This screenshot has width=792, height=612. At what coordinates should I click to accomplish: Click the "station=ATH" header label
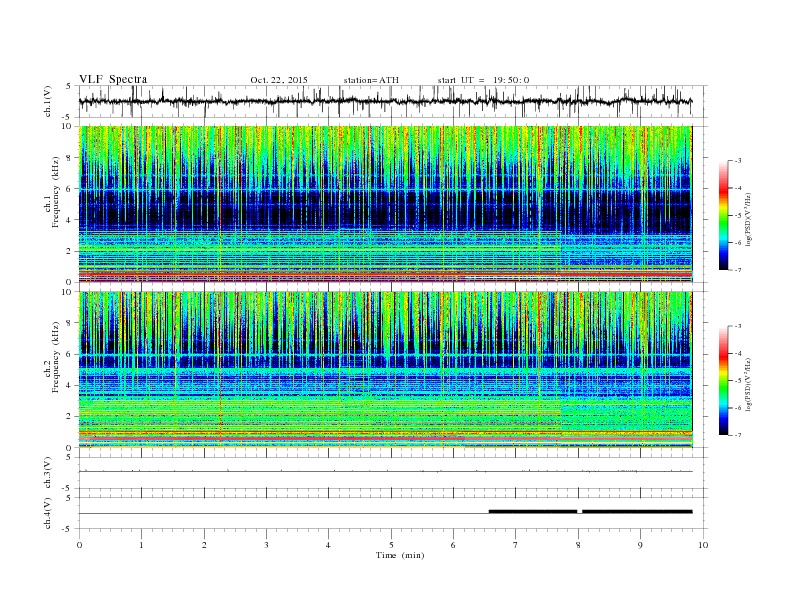(x=371, y=80)
